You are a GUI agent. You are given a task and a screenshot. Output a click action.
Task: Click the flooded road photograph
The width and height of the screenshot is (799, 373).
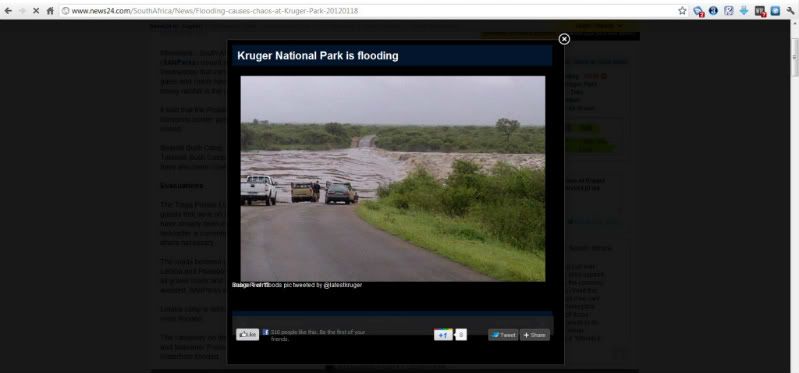(x=392, y=178)
